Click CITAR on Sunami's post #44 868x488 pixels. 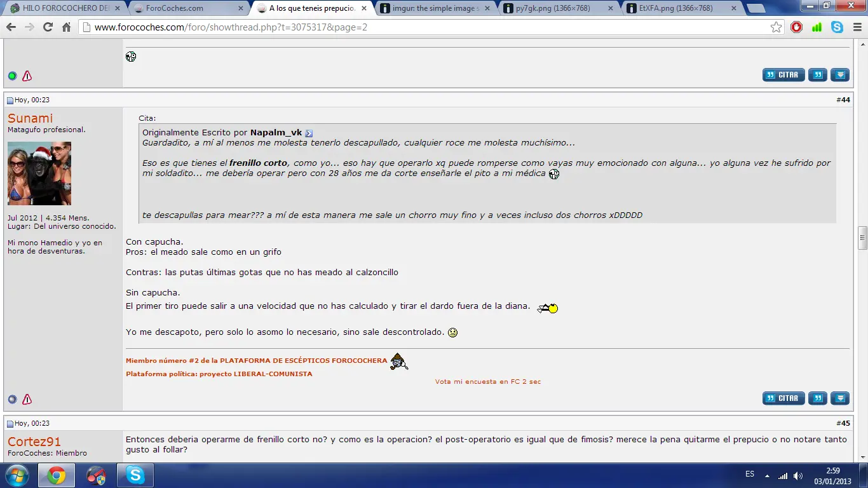point(783,398)
